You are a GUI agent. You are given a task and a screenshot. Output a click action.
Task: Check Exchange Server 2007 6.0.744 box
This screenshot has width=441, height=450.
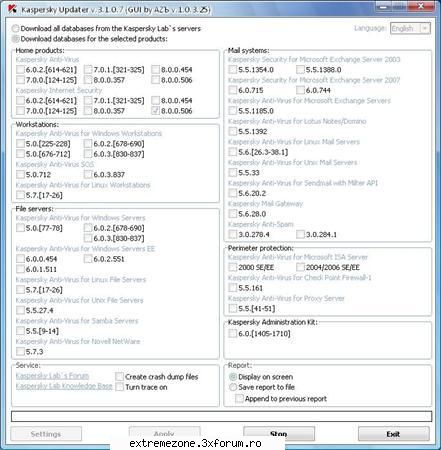[x=300, y=90]
